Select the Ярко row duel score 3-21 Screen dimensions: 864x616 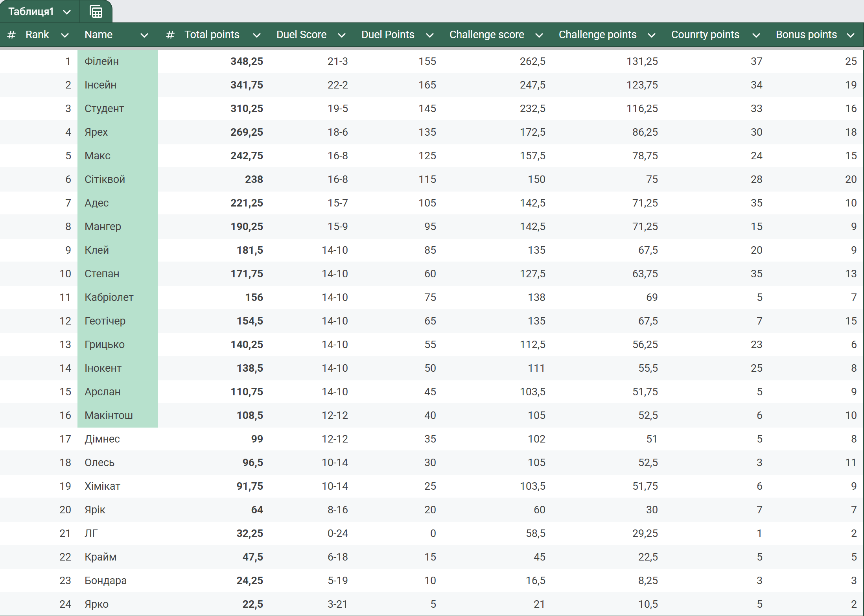pyautogui.click(x=337, y=604)
